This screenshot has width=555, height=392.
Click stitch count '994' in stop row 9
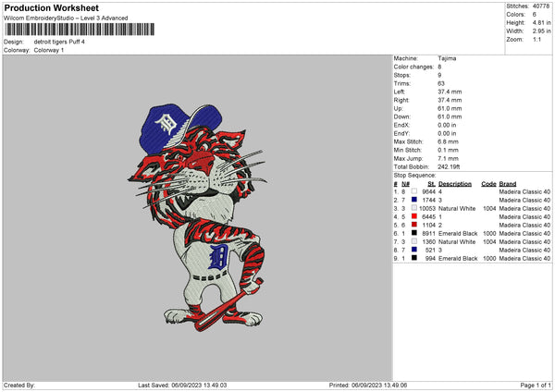click(430, 258)
